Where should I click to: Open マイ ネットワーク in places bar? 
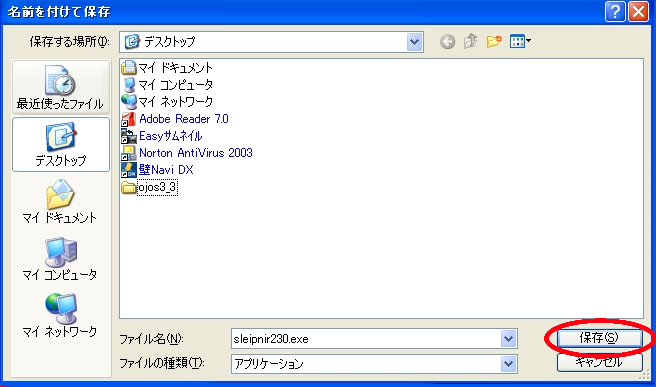click(60, 316)
